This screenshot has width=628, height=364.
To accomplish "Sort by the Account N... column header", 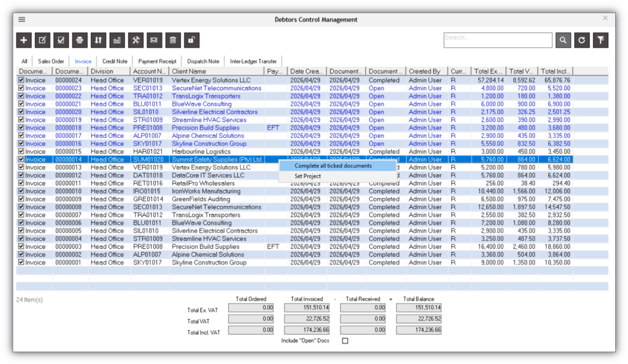I will tap(150, 71).
